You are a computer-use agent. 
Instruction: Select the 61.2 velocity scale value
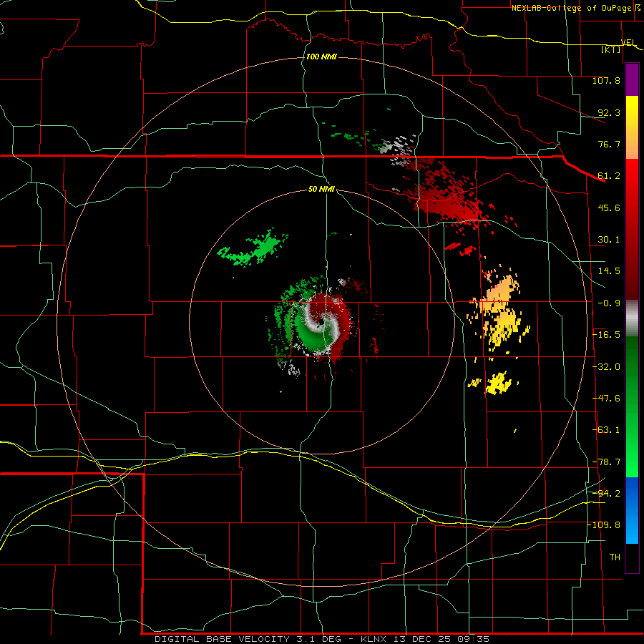[x=609, y=176]
